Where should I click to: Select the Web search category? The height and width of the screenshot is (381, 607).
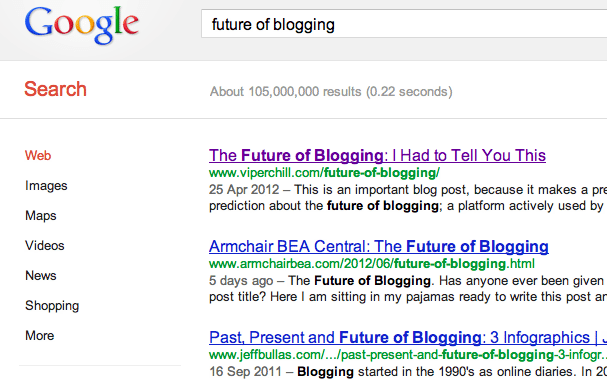tap(38, 156)
